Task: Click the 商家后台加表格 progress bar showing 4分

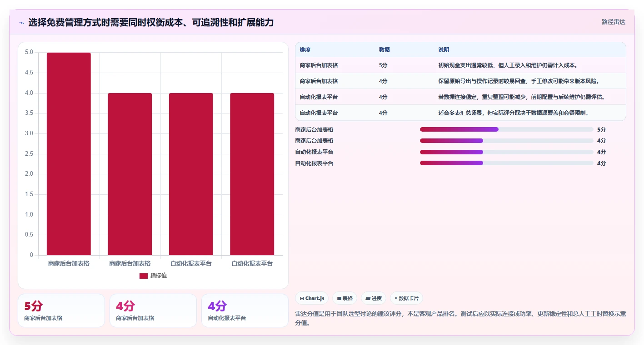Action: 507,141
